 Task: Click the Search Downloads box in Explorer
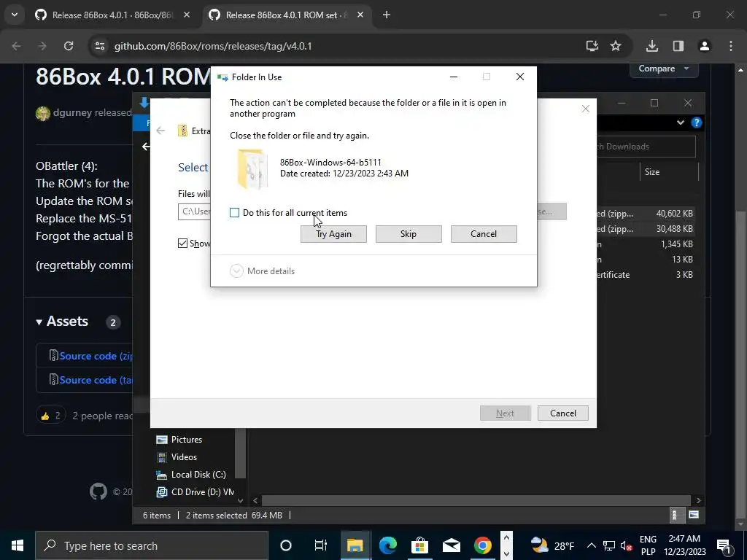pos(646,147)
